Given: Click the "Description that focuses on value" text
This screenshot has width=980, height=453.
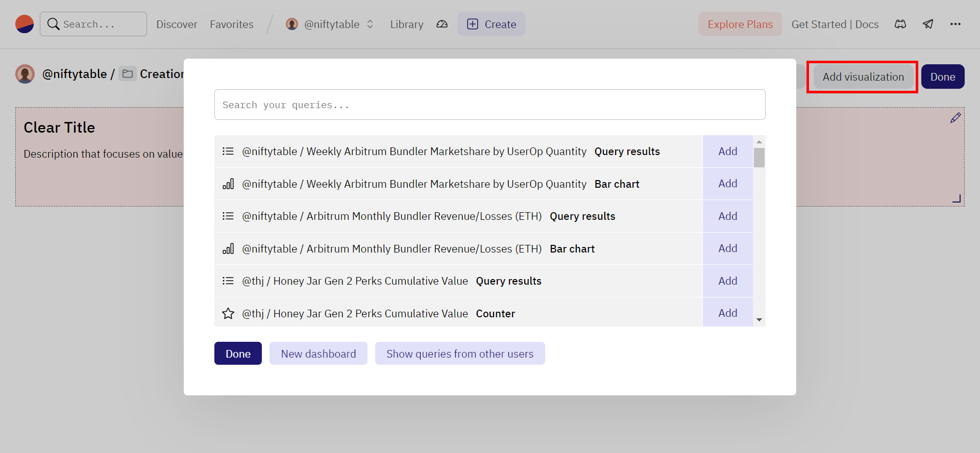Looking at the screenshot, I should point(103,154).
